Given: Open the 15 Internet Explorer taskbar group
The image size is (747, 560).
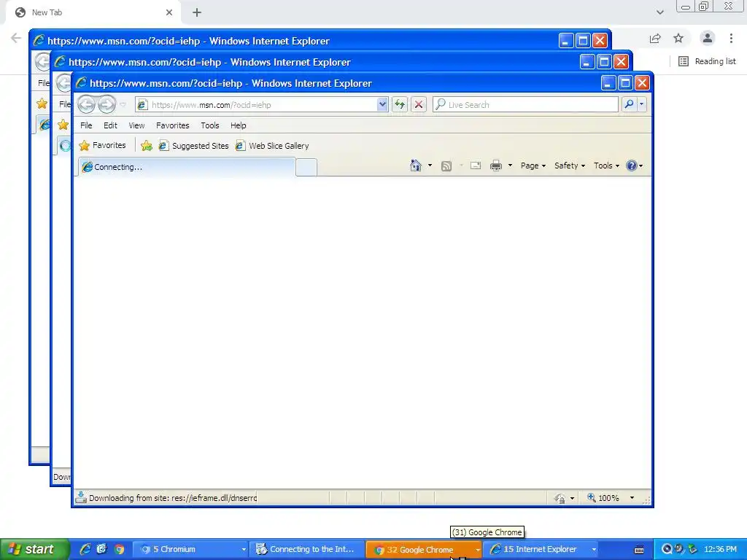Looking at the screenshot, I should (x=541, y=549).
